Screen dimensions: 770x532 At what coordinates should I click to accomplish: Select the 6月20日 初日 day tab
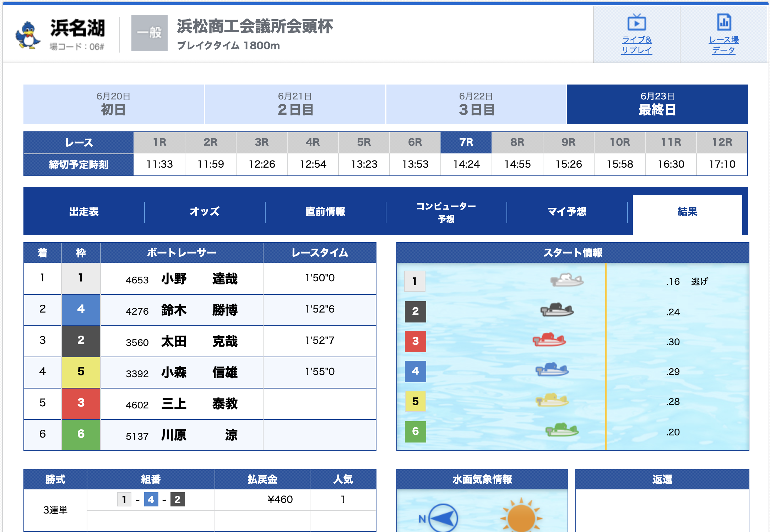click(113, 104)
